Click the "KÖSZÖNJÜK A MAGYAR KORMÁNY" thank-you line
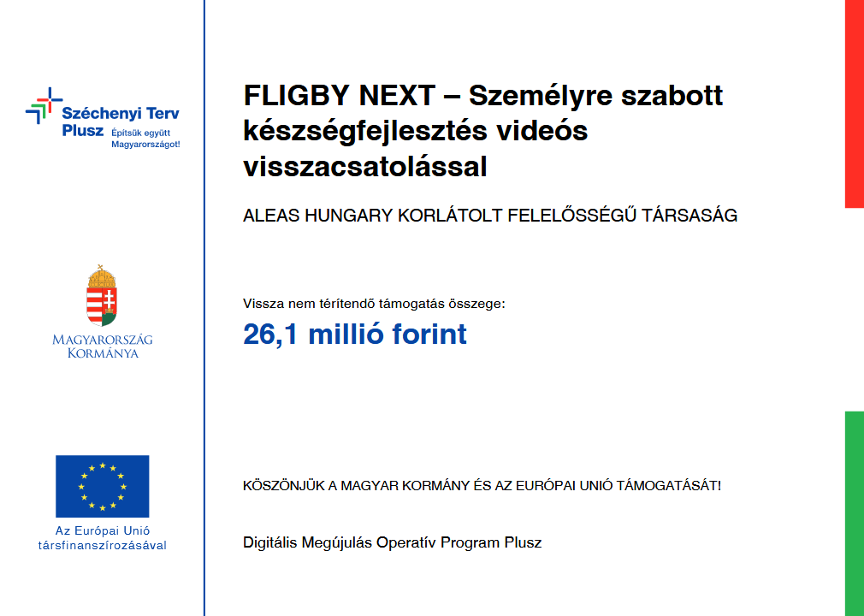Screen dimensions: 864x616 pos(482,486)
